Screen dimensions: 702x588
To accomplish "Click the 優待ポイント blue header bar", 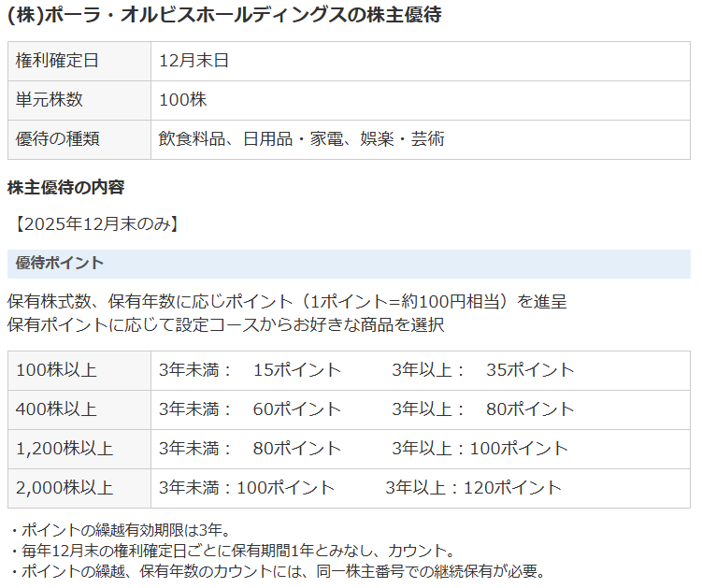I will click(349, 264).
